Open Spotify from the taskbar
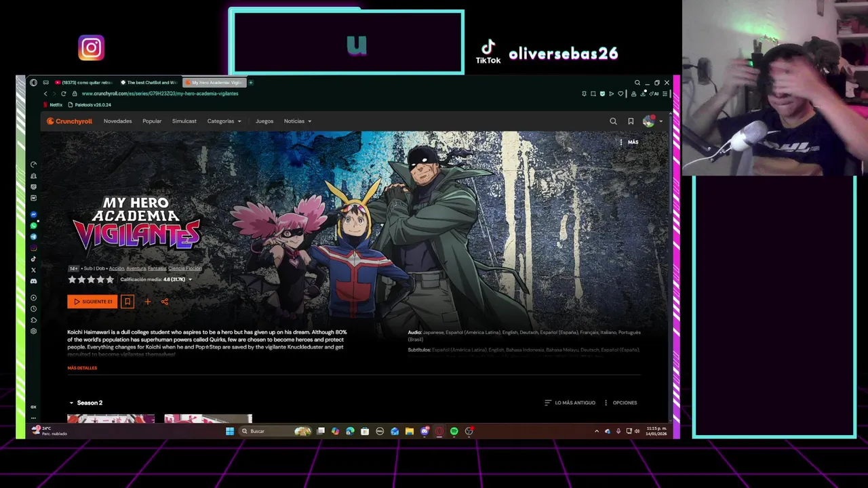The image size is (868, 488). [x=454, y=431]
